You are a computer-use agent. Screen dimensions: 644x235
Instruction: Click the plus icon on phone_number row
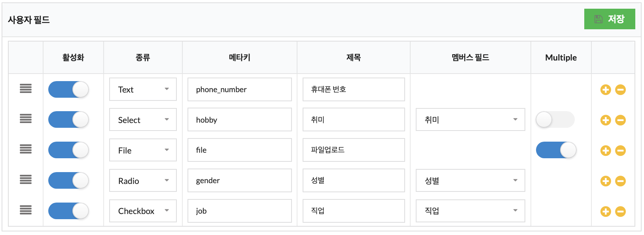pos(606,90)
